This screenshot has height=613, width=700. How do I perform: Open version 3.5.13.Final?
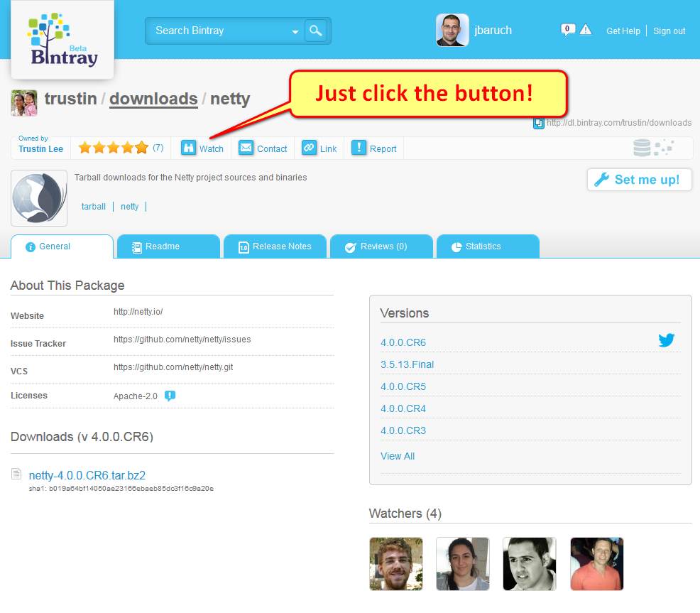[407, 364]
